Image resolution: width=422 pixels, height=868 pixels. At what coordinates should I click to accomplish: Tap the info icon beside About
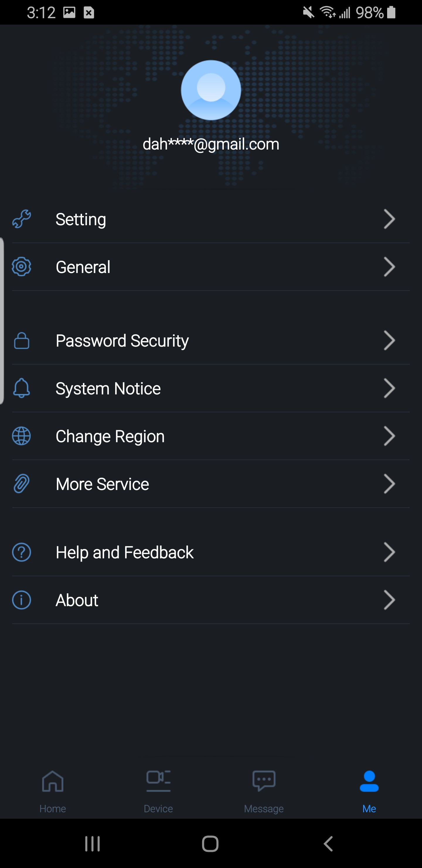(22, 600)
